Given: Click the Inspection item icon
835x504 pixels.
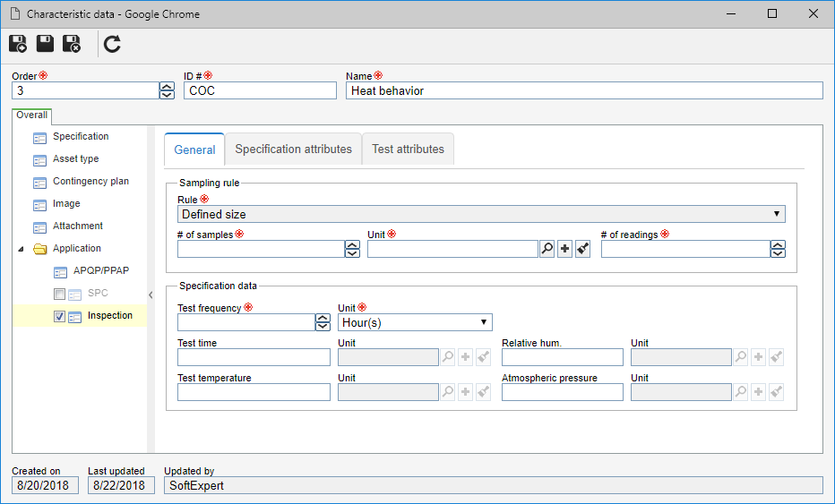Looking at the screenshot, I should 74,317.
